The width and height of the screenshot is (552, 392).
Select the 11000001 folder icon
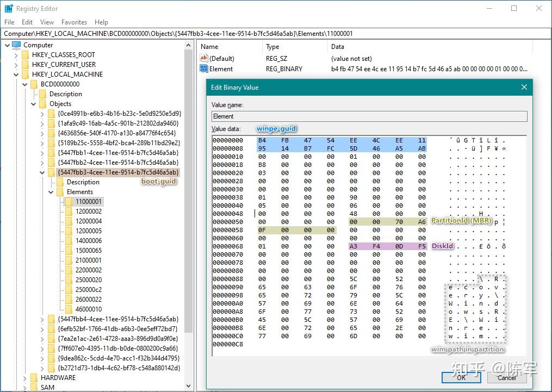[69, 202]
